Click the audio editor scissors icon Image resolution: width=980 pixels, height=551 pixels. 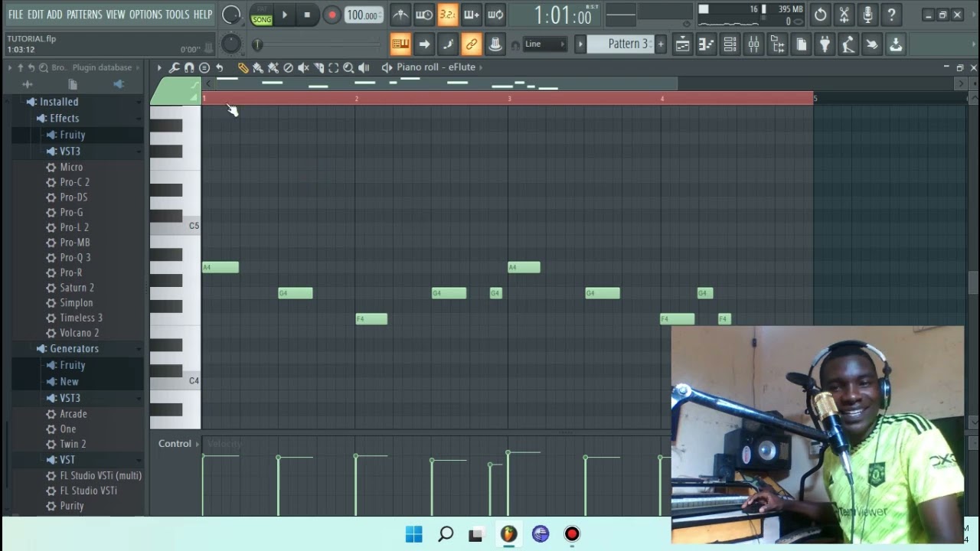coord(844,15)
